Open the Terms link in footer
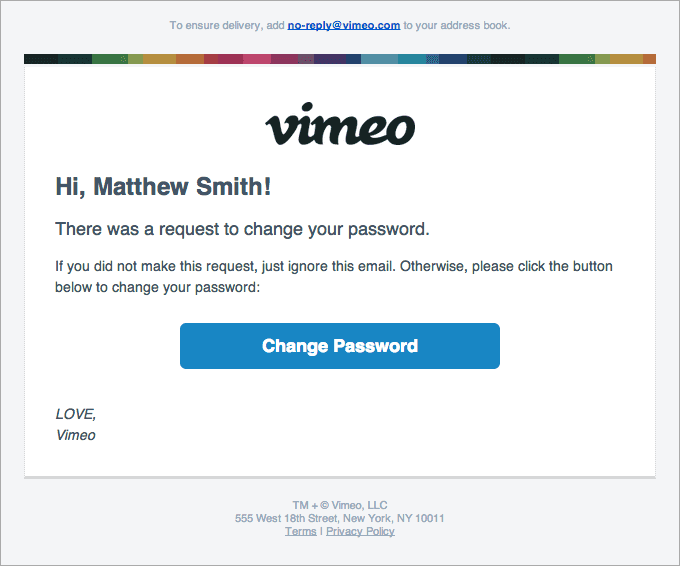This screenshot has width=680, height=566. (300, 531)
